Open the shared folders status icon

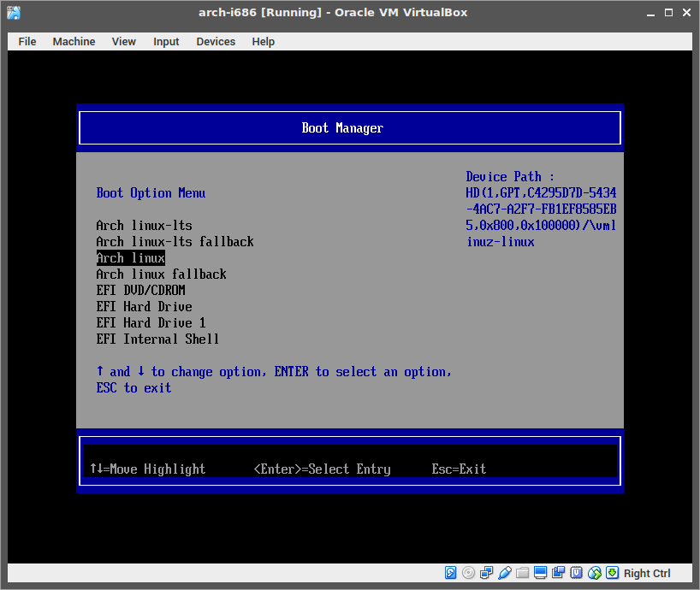click(522, 573)
